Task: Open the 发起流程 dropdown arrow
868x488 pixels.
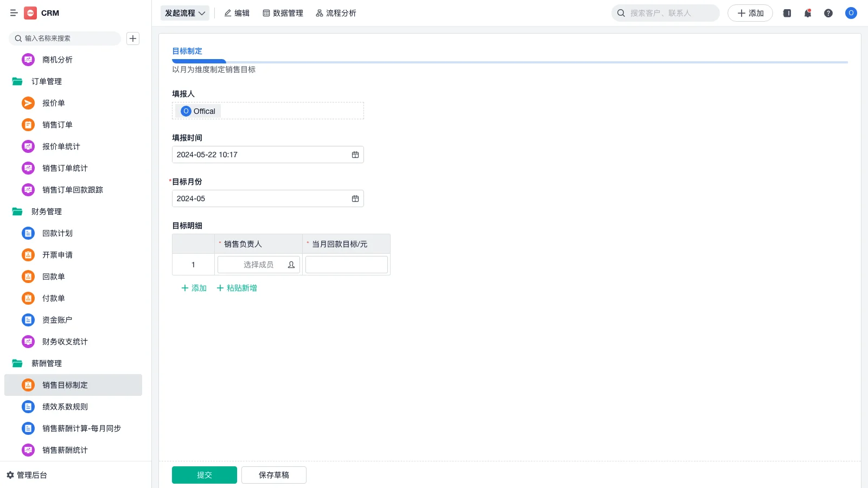Action: click(x=202, y=13)
